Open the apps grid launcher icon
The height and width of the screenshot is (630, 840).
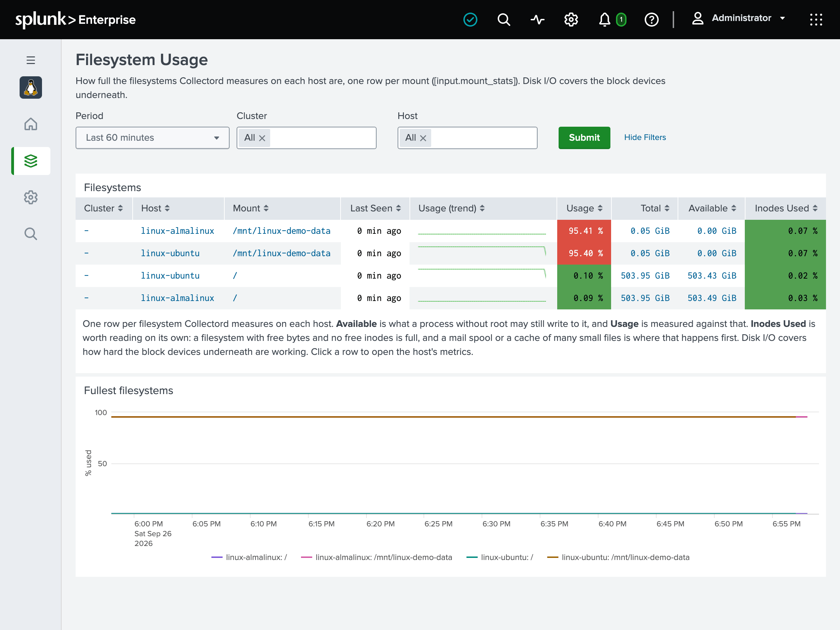coord(816,19)
